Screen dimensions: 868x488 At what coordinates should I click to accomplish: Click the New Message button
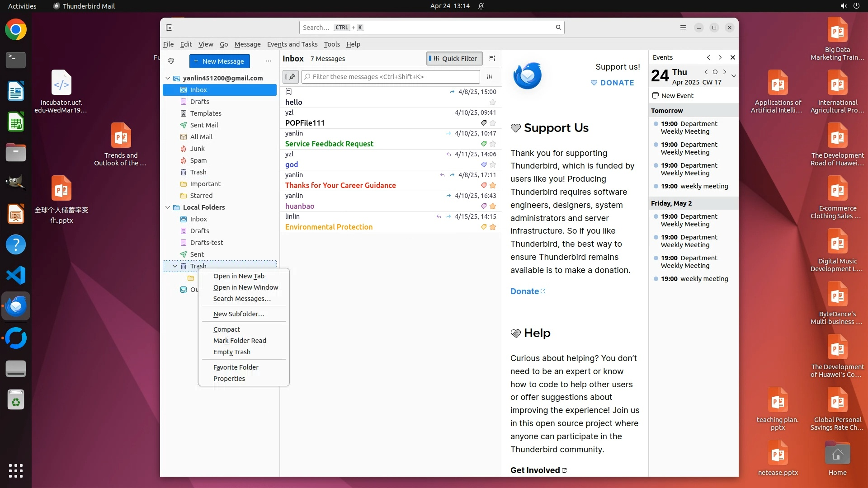coord(219,61)
